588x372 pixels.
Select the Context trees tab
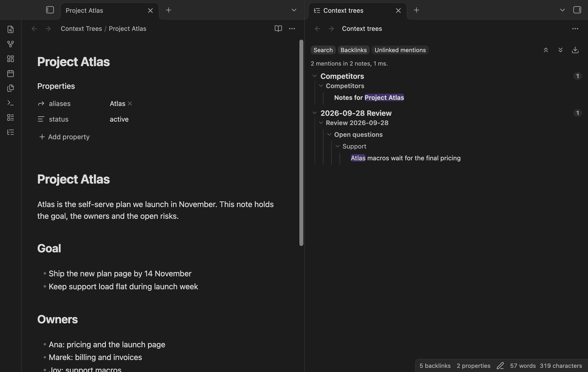[x=358, y=10]
